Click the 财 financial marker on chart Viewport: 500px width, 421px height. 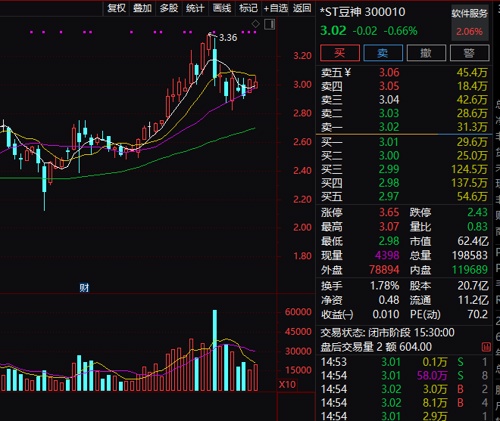pos(84,288)
